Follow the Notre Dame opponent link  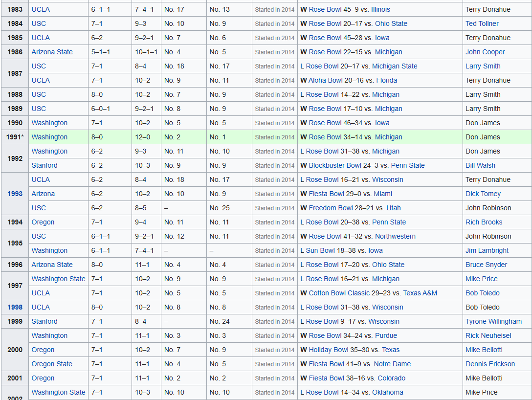[x=392, y=365]
